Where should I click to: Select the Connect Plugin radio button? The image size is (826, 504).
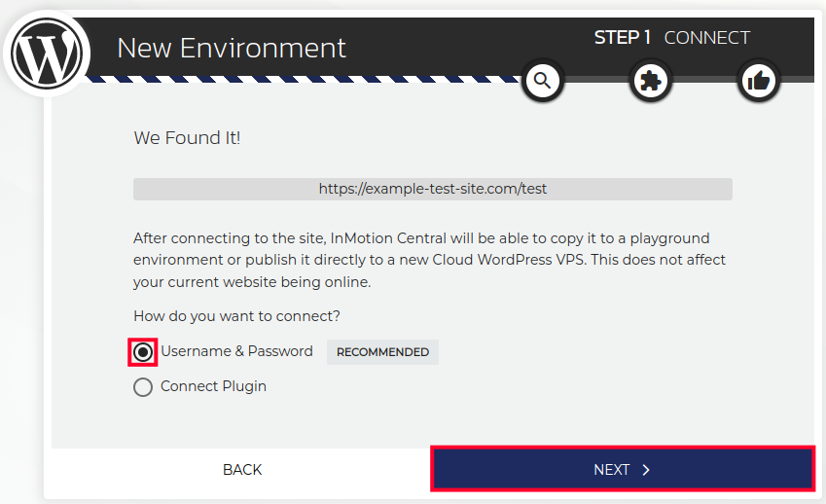(143, 387)
